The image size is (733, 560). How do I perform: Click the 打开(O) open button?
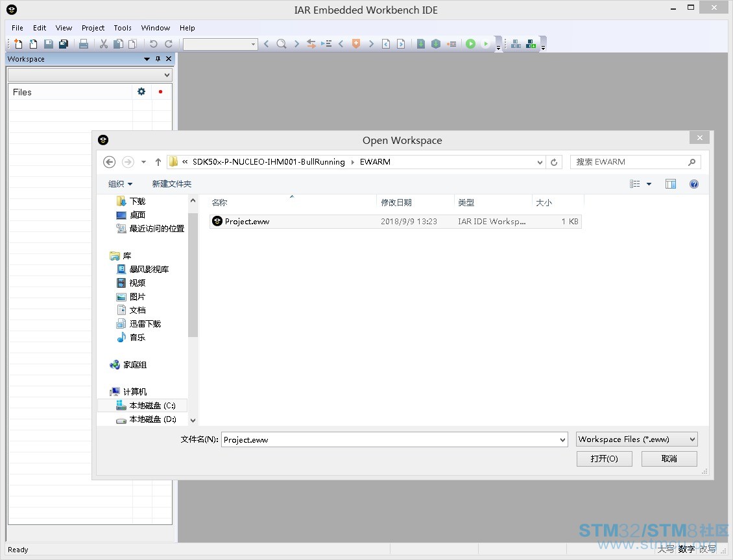click(605, 459)
